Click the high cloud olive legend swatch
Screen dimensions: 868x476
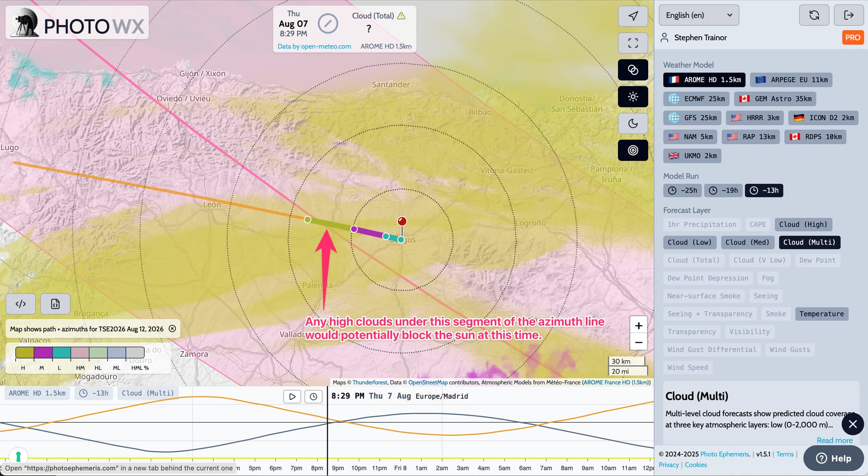pyautogui.click(x=24, y=353)
